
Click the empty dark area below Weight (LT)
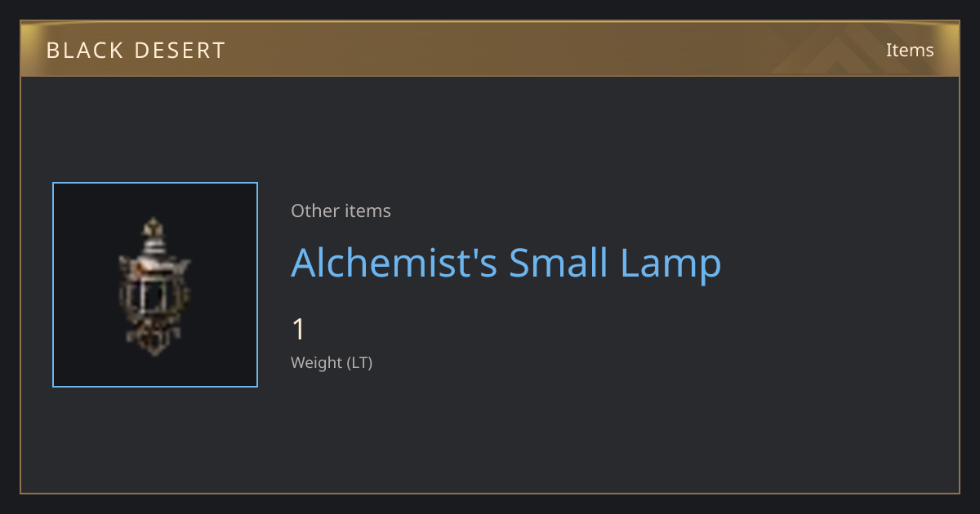point(490,432)
